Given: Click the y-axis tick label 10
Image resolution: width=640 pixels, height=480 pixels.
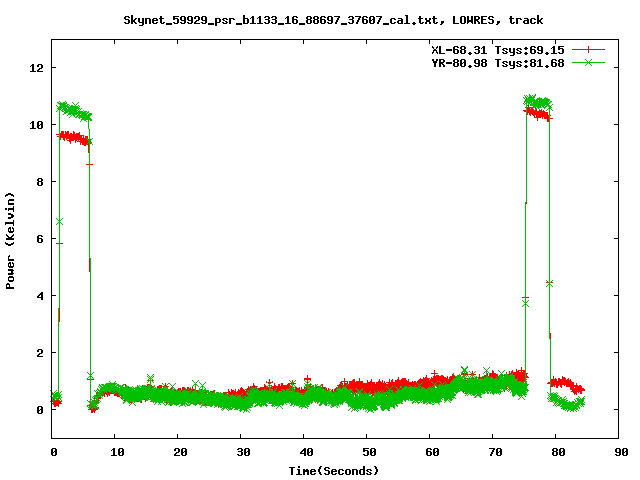Looking at the screenshot, I should 36,125.
